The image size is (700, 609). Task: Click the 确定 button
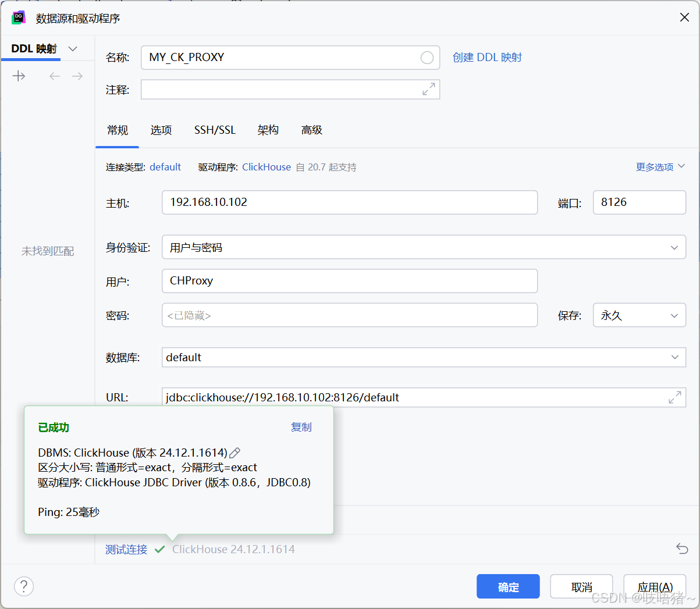click(x=508, y=586)
